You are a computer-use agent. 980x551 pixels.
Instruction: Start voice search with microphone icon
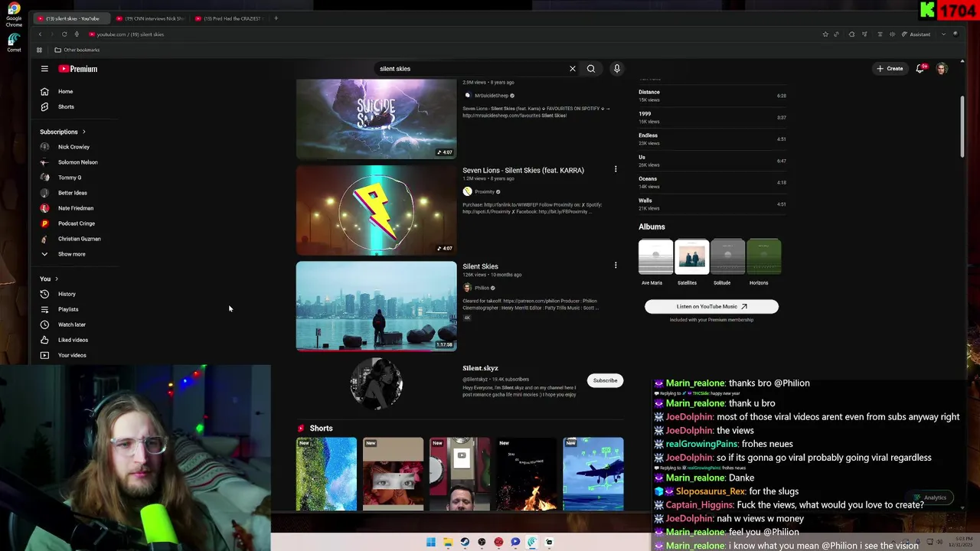(x=616, y=69)
